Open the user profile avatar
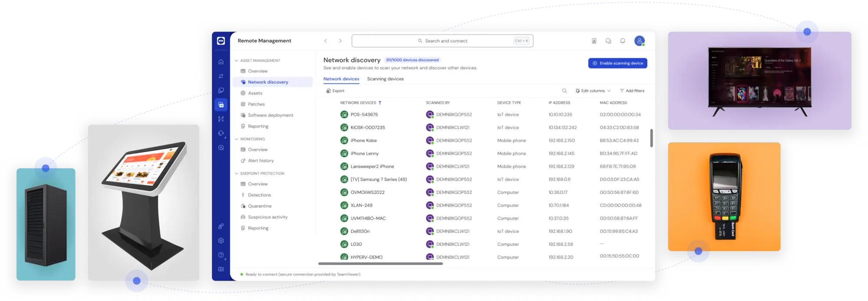This screenshot has height=301, width=868. [639, 41]
